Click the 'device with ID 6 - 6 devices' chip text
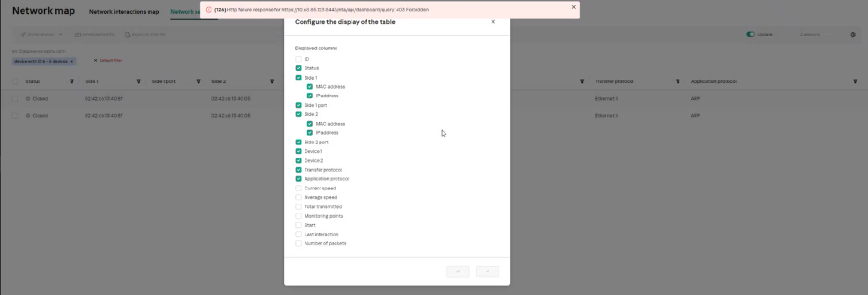The height and width of the screenshot is (295, 868). point(41,61)
